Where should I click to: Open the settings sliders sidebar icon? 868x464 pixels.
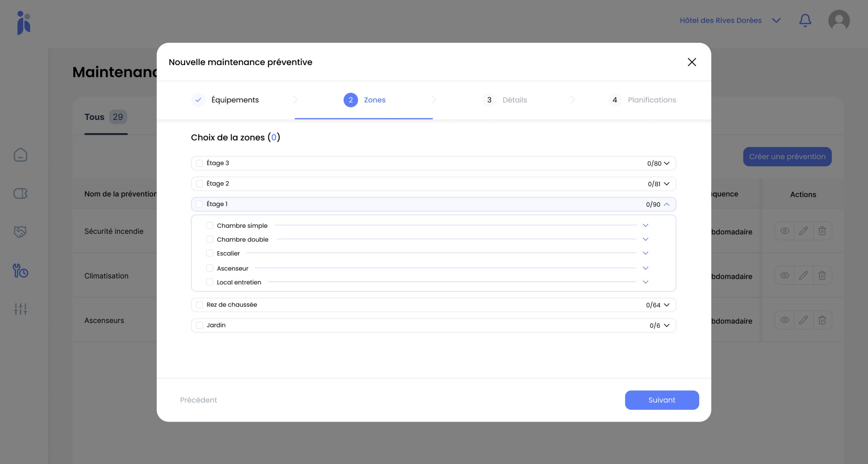[x=20, y=309]
